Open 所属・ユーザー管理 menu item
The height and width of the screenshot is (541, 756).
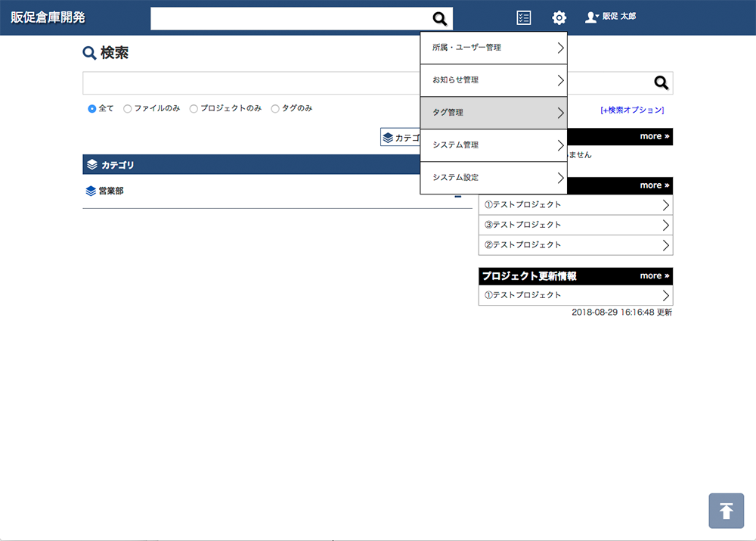coord(494,48)
